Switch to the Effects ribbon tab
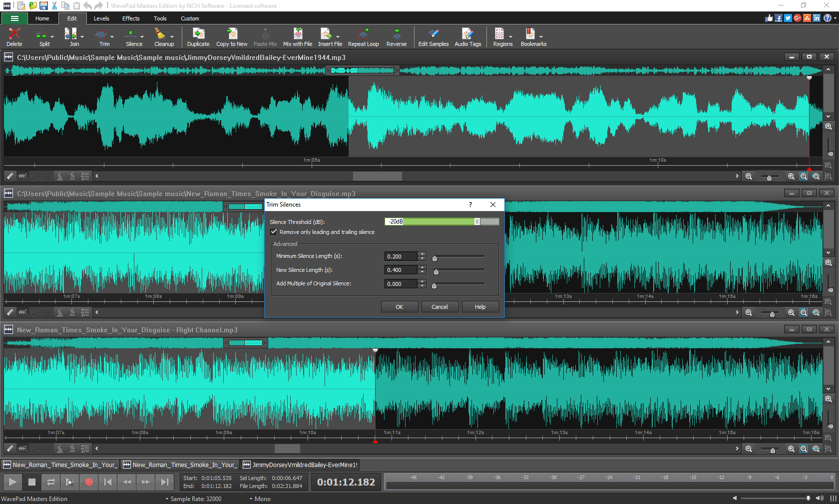Image resolution: width=839 pixels, height=504 pixels. 130,18
